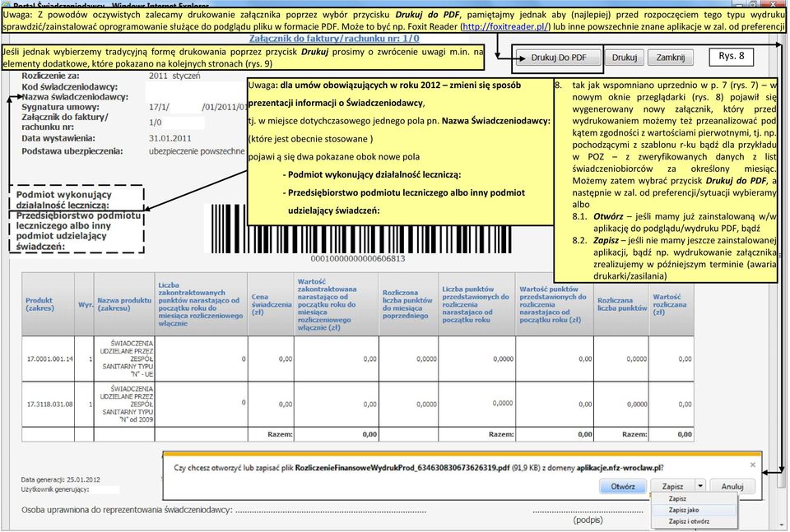Click the Zamknij button
The width and height of the screenshot is (790, 532).
pyautogui.click(x=670, y=58)
